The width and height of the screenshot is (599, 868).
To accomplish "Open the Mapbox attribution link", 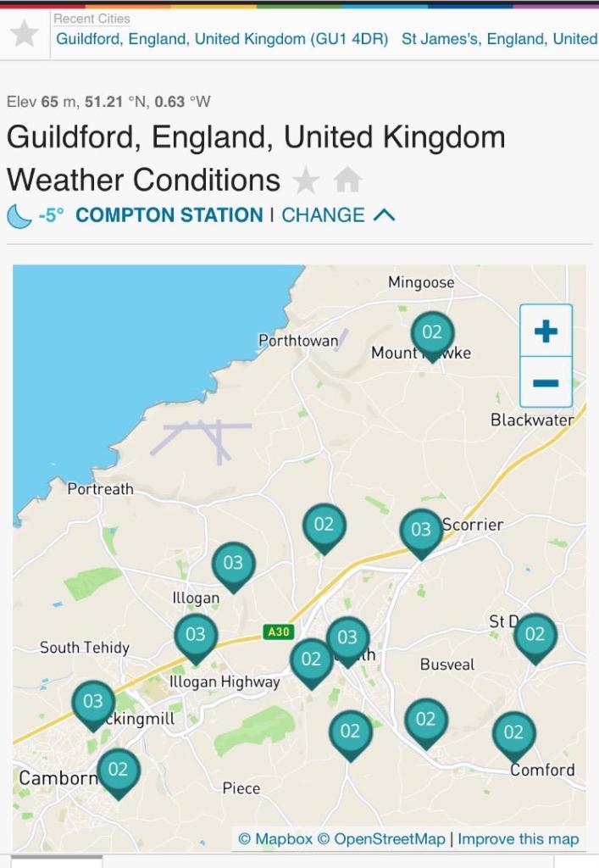I will pos(275,839).
